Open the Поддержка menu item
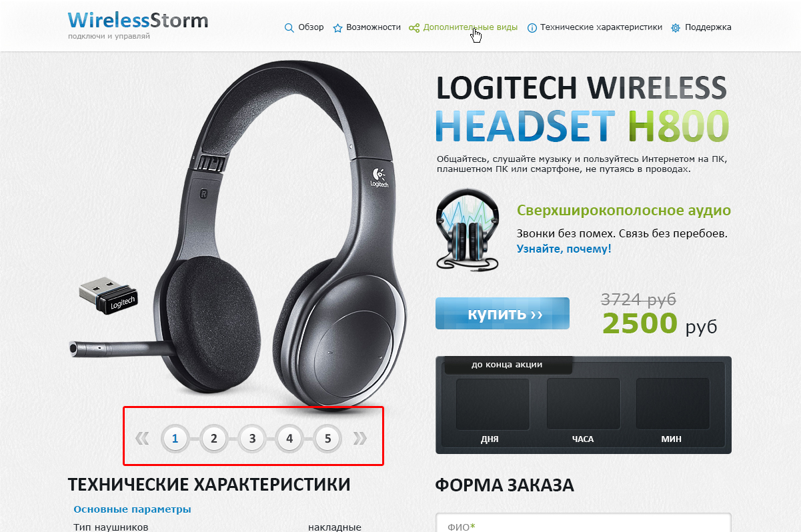Viewport: 801px width, 532px height. tap(708, 27)
